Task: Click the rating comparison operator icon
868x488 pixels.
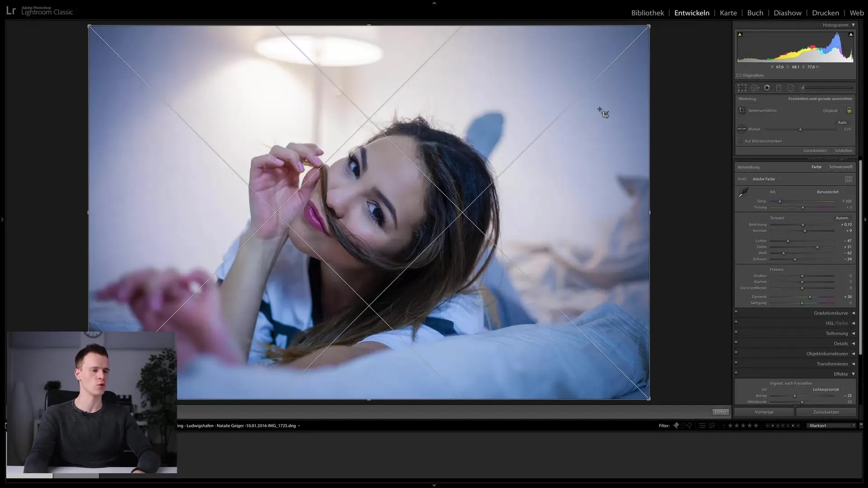Action: [x=724, y=426]
